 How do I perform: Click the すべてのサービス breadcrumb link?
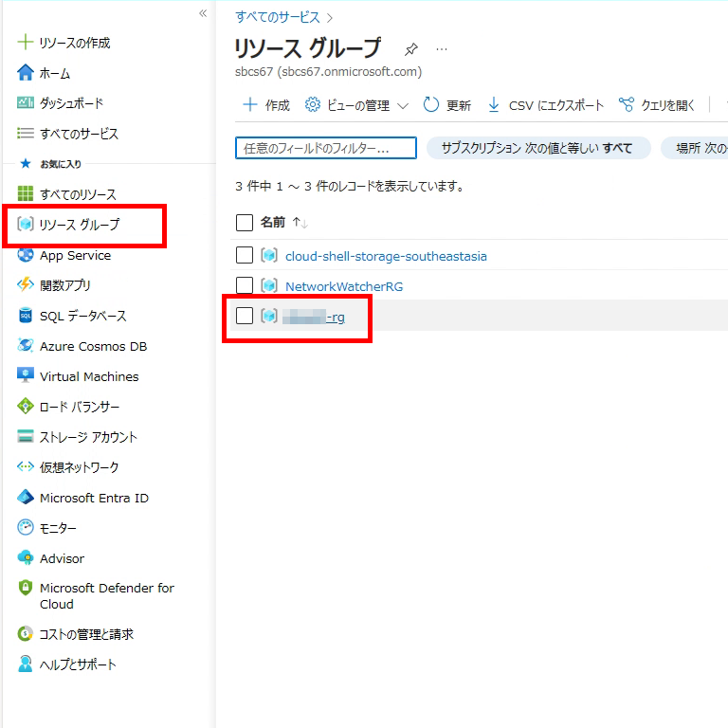(x=277, y=17)
